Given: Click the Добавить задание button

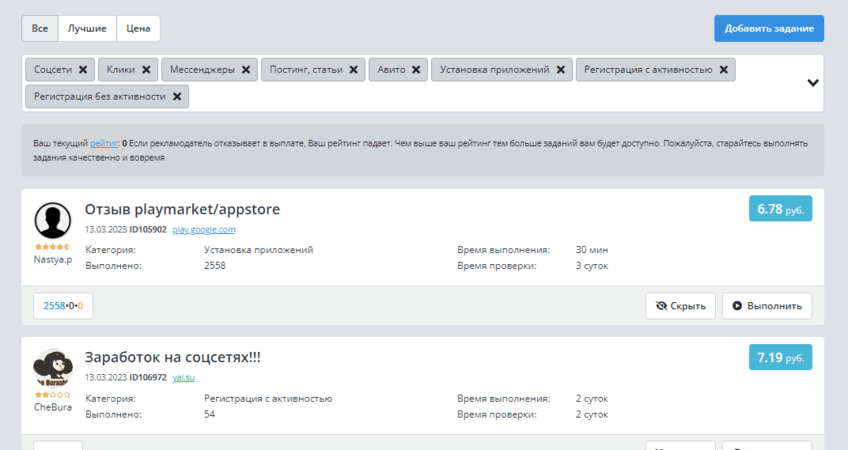Looking at the screenshot, I should click(768, 28).
